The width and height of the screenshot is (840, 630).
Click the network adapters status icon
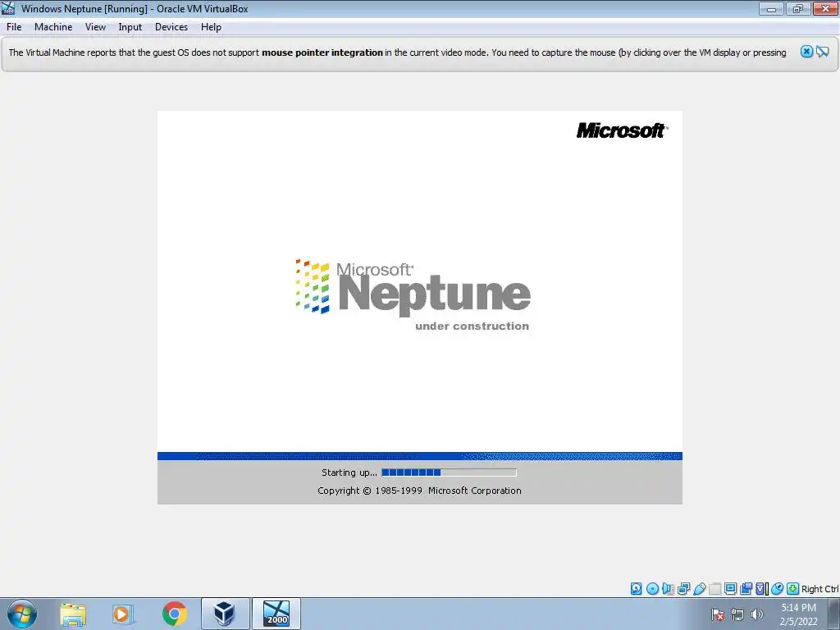point(683,589)
